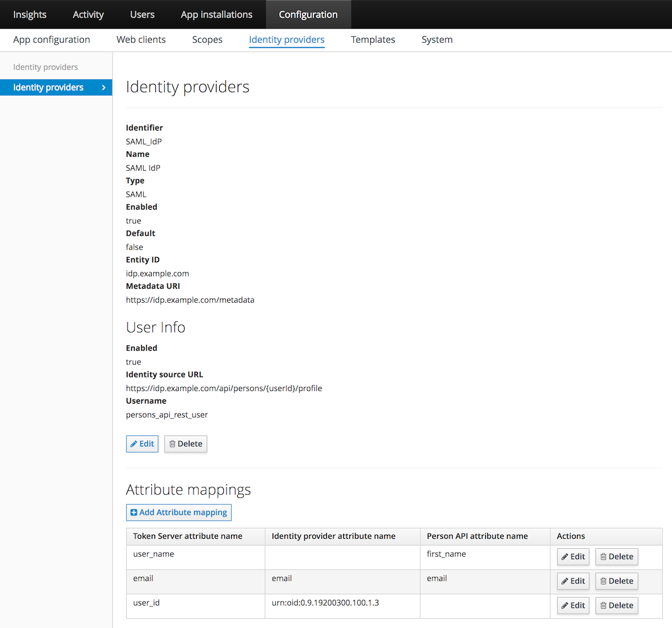Click the pencil Edit icon on user_id row
The height and width of the screenshot is (628, 672).
pyautogui.click(x=566, y=605)
